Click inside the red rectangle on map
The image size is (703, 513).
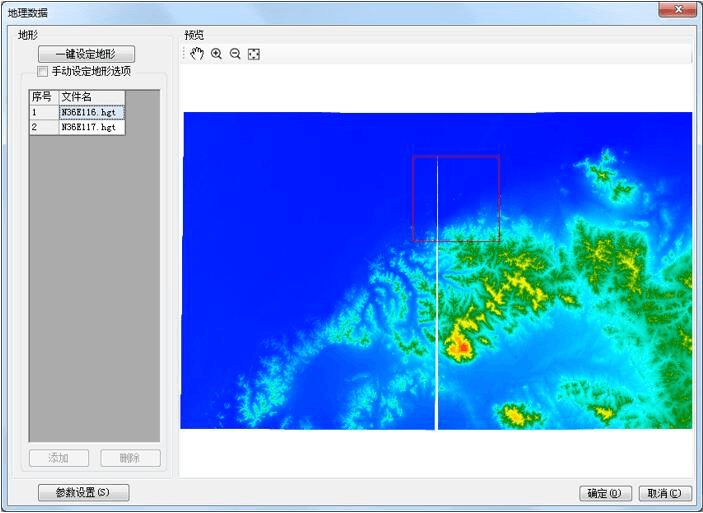pyautogui.click(x=456, y=198)
